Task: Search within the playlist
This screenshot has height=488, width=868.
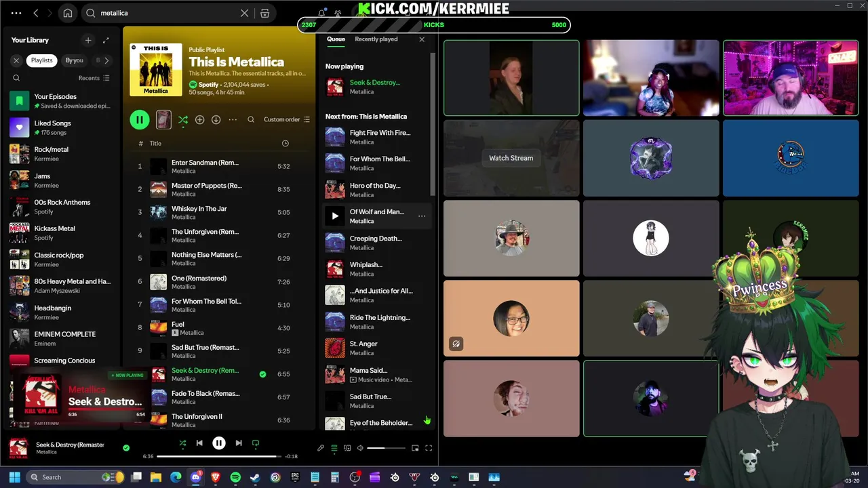Action: [x=251, y=120]
